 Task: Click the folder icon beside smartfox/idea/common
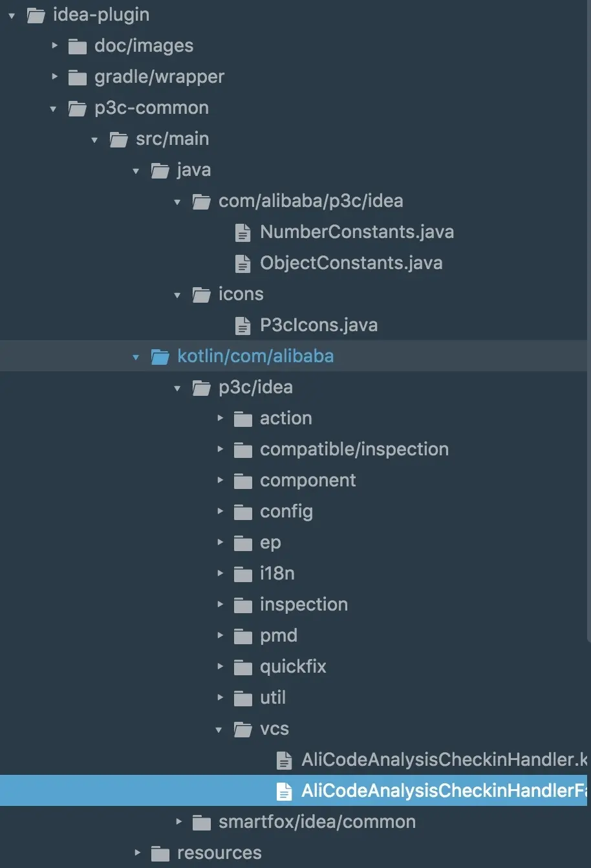click(201, 821)
